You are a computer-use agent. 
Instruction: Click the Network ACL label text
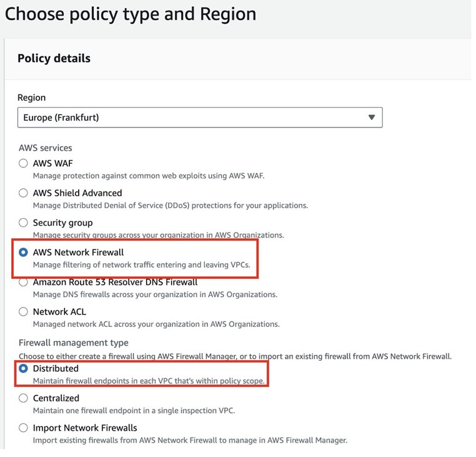[x=59, y=311]
